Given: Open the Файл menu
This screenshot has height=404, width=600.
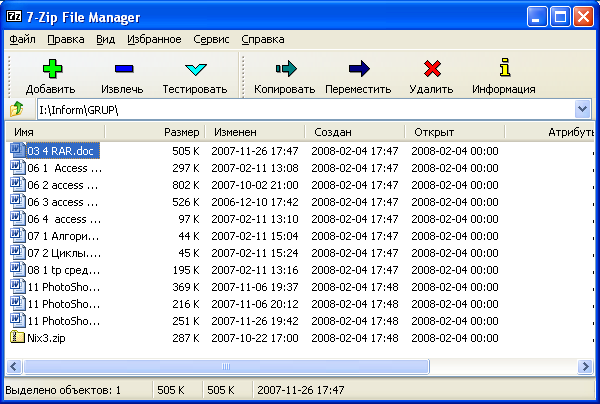Looking at the screenshot, I should [23, 39].
